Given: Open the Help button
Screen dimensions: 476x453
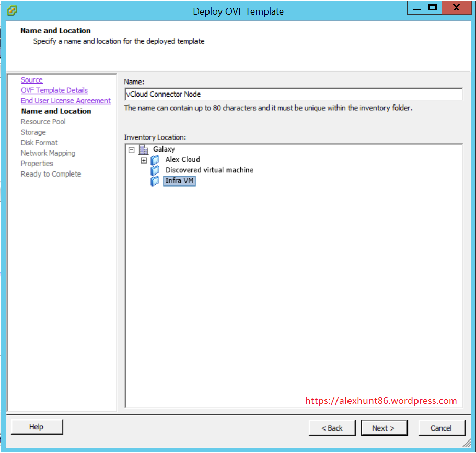Looking at the screenshot, I should coord(37,427).
